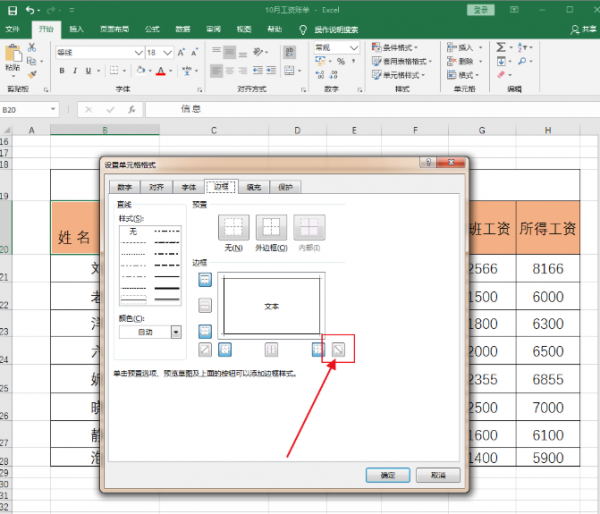Select the 无 line style
Screen dimensions: 600x514
point(133,232)
